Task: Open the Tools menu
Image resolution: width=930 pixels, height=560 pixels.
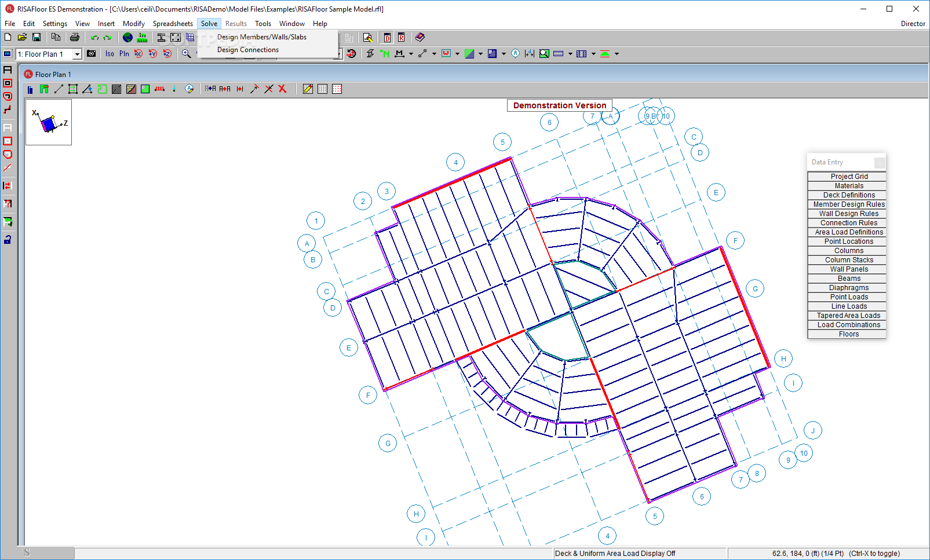Action: (x=263, y=24)
